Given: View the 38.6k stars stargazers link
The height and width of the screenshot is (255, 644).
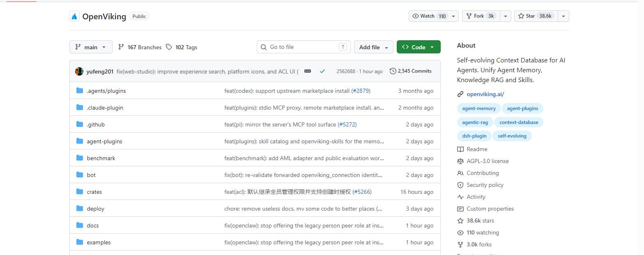Looking at the screenshot, I should click(476, 221).
